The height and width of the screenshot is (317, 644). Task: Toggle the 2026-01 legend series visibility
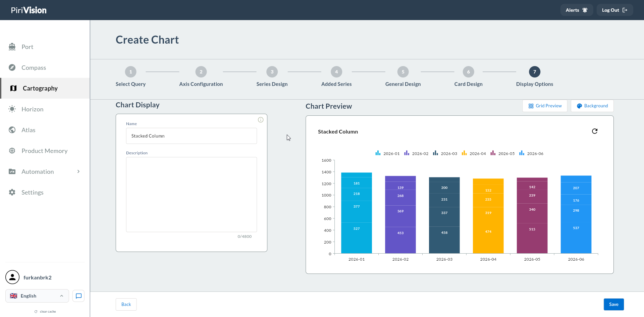(387, 153)
